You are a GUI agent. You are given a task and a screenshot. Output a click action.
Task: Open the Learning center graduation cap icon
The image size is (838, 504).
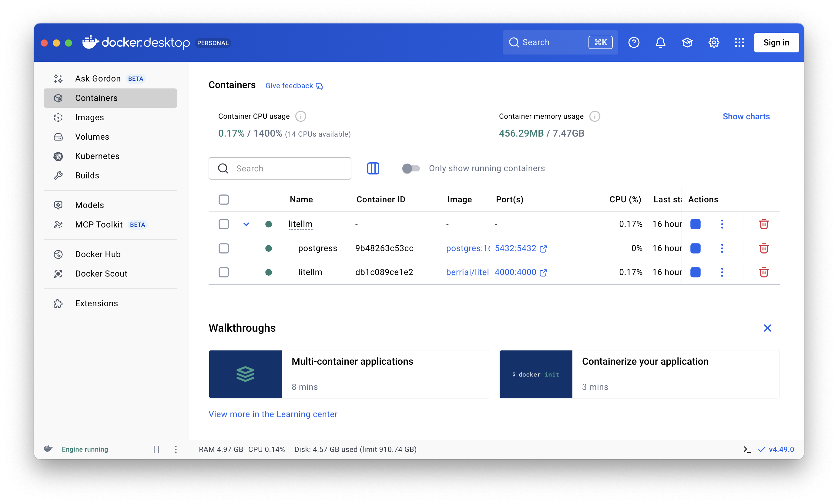[x=687, y=42]
